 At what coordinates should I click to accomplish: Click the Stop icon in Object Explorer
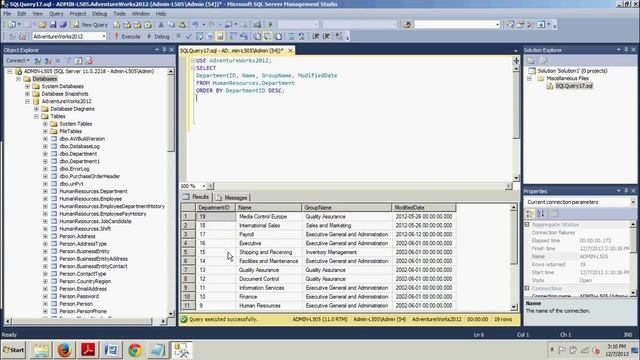58,61
